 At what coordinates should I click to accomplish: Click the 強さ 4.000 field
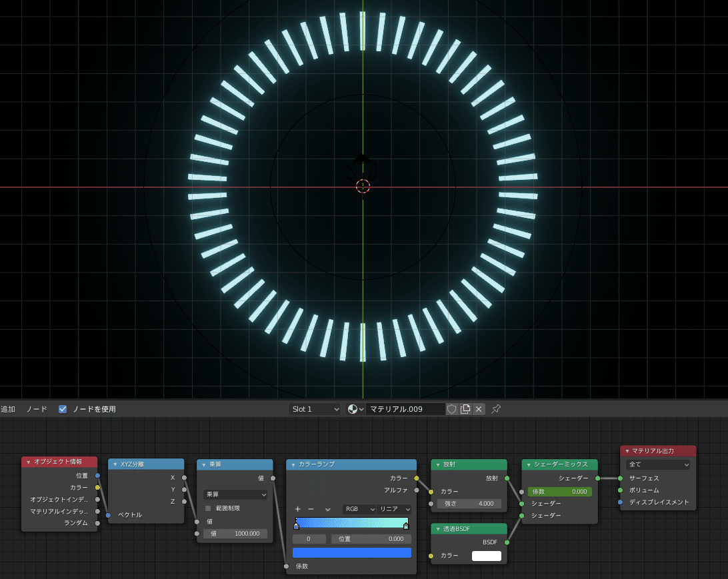click(x=469, y=504)
